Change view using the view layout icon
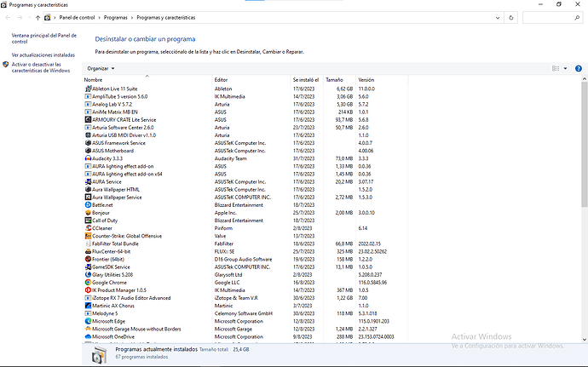The width and height of the screenshot is (588, 367). [x=556, y=69]
